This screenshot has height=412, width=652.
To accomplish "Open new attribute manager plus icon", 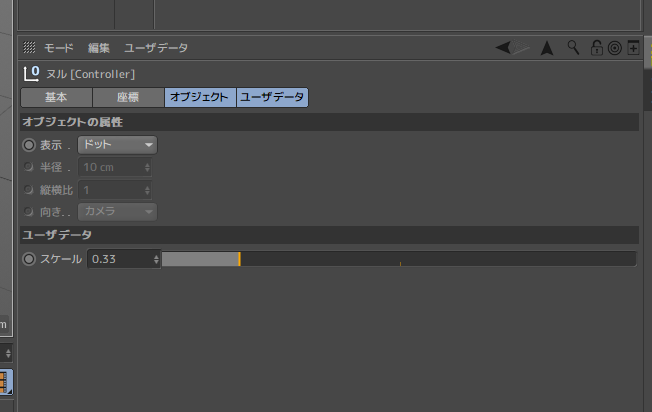I will pyautogui.click(x=633, y=48).
